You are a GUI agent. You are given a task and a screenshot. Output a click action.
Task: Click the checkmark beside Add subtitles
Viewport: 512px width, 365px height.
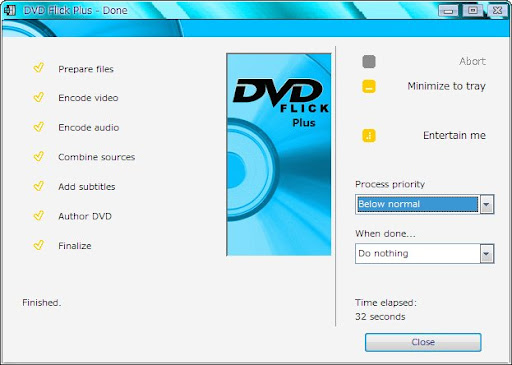point(39,186)
